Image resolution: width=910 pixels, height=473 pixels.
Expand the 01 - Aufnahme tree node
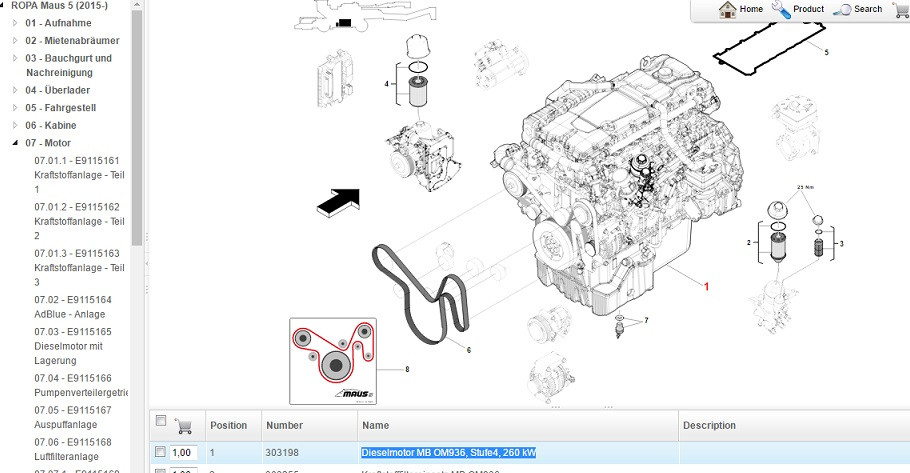tap(15, 23)
